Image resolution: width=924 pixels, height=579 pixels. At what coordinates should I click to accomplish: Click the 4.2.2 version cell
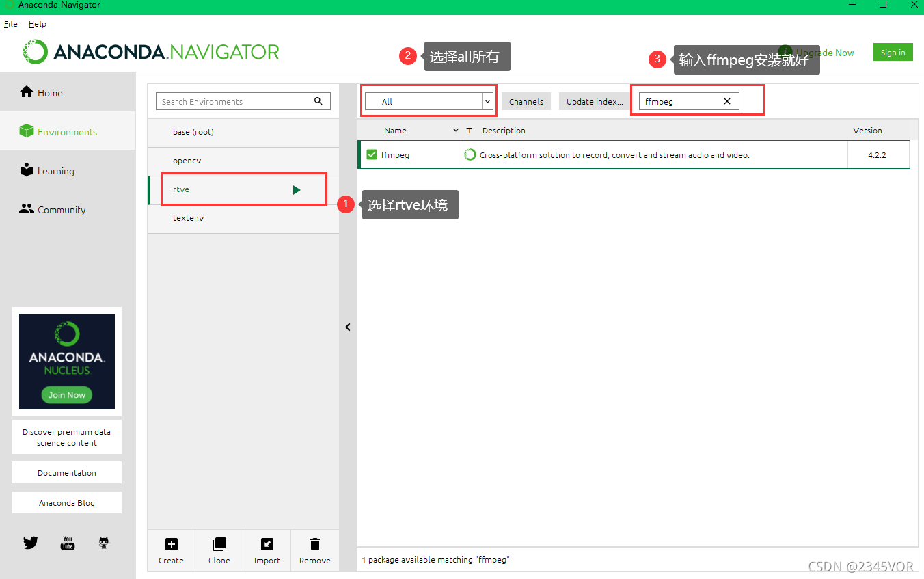(x=877, y=155)
